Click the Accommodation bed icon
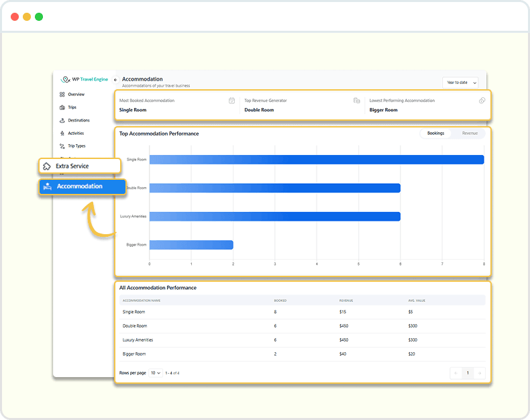 point(48,187)
